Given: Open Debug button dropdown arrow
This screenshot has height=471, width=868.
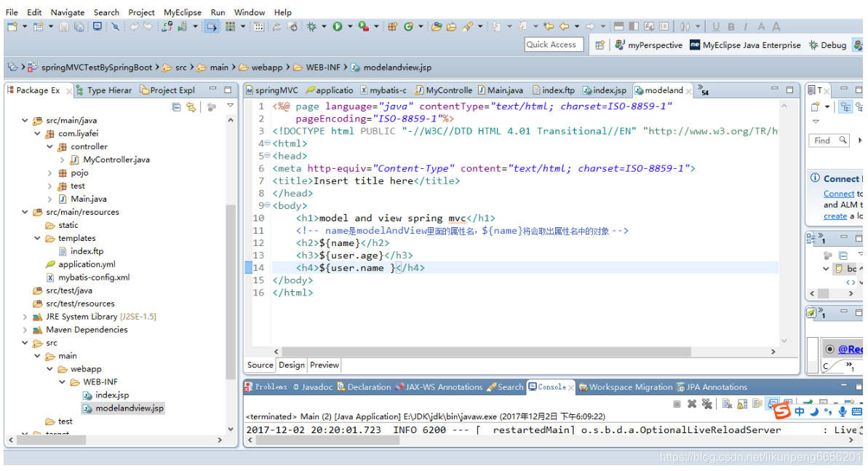Looking at the screenshot, I should click(324, 27).
